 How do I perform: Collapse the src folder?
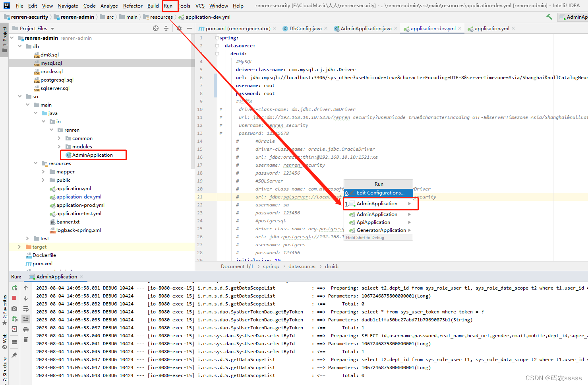20,96
